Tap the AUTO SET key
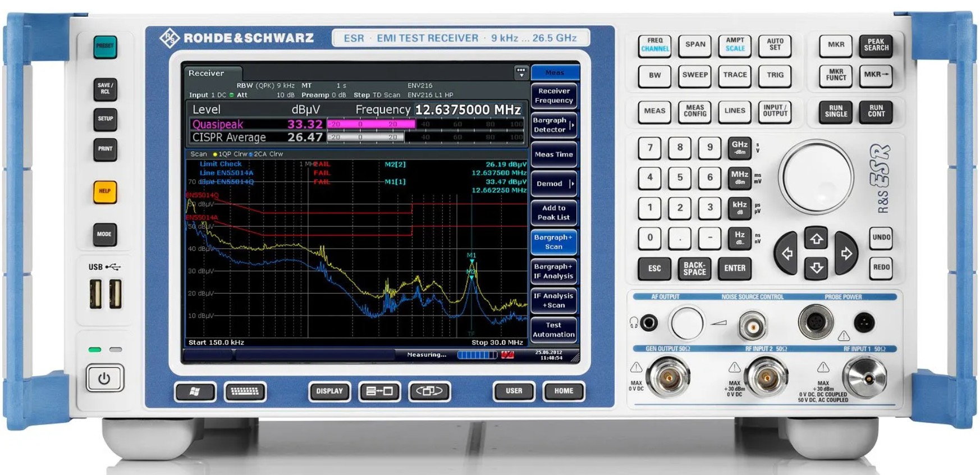This screenshot has height=475, width=980. pos(775,45)
